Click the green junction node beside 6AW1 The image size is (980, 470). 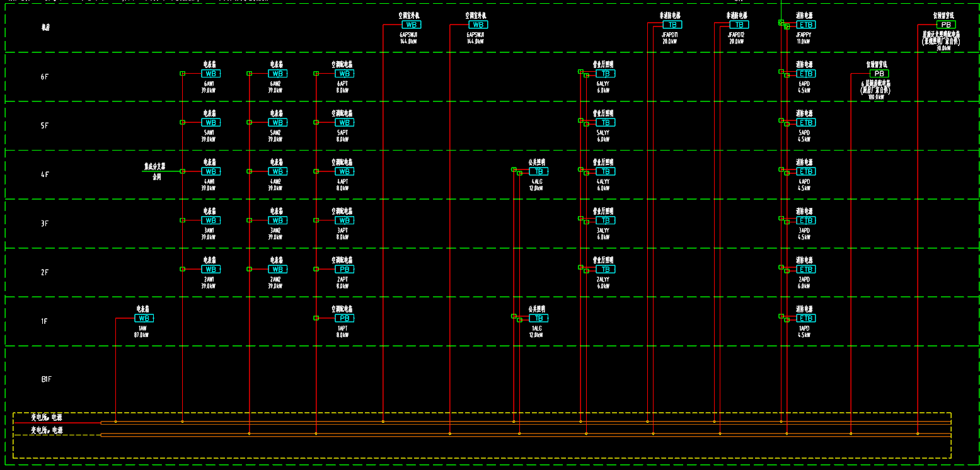click(182, 73)
